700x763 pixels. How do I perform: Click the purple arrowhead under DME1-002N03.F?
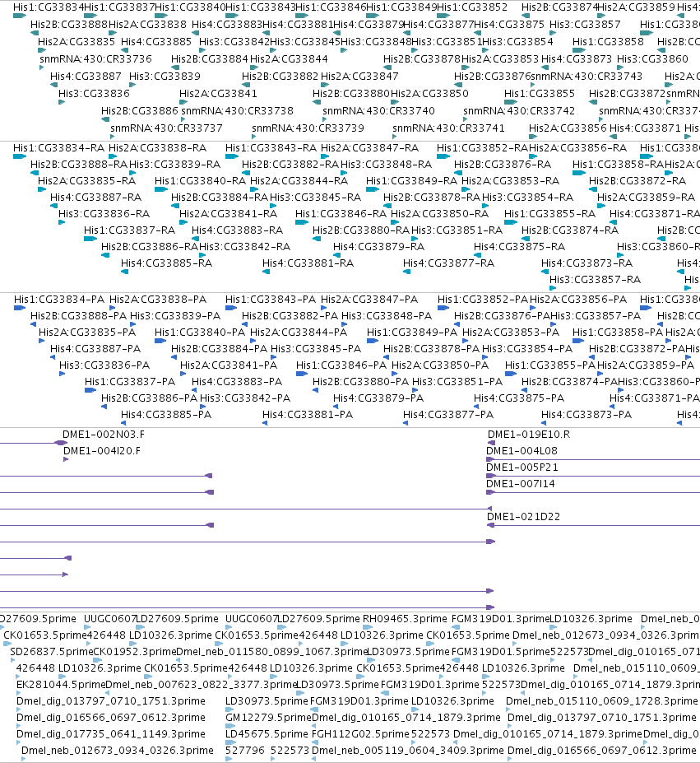pos(62,443)
